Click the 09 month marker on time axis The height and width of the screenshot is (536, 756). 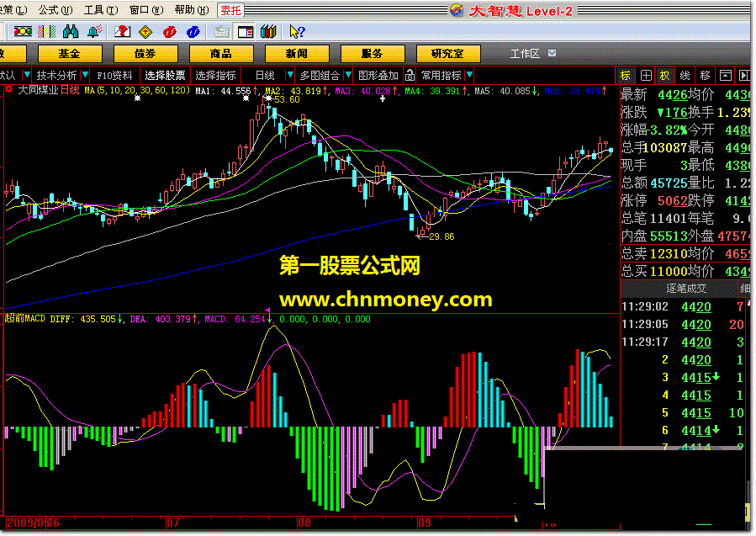[425, 523]
